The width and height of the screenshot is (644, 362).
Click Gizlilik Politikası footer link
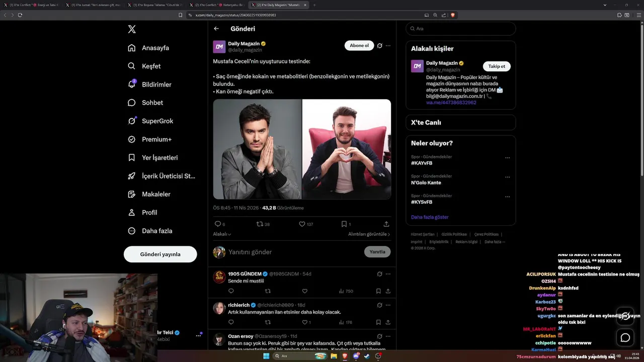click(454, 234)
